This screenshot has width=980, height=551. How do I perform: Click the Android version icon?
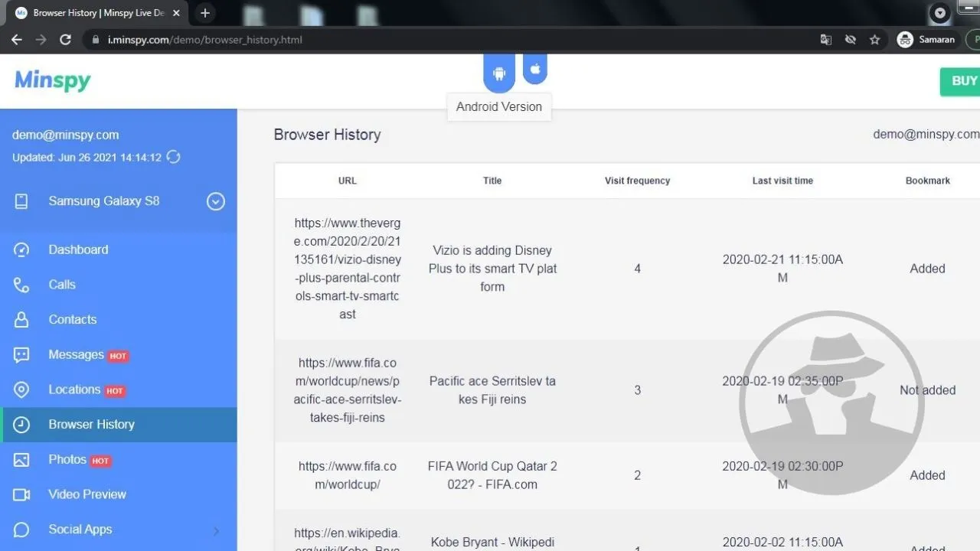[499, 73]
